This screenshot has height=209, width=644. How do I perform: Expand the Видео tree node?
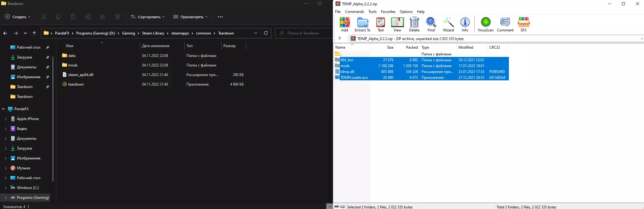coord(6,129)
